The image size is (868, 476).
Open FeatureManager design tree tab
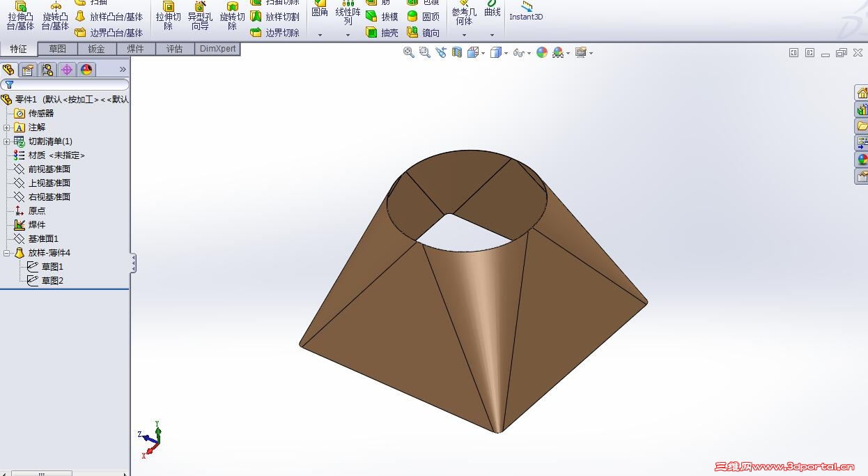click(9, 70)
